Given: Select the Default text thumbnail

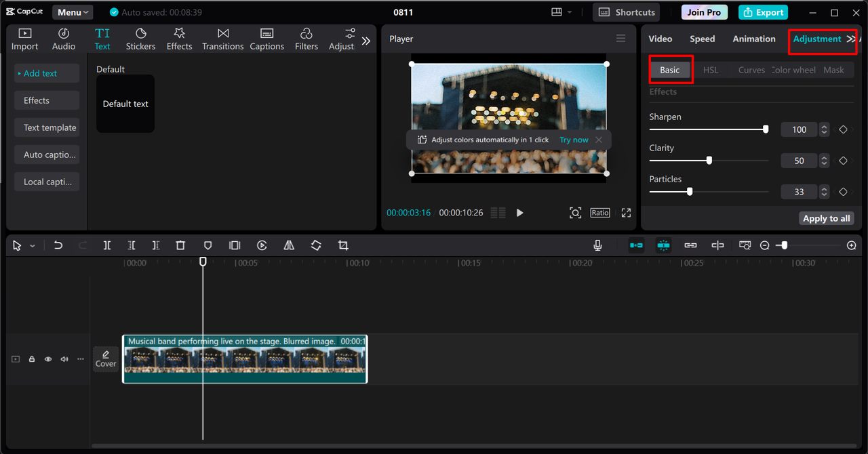Looking at the screenshot, I should point(125,104).
